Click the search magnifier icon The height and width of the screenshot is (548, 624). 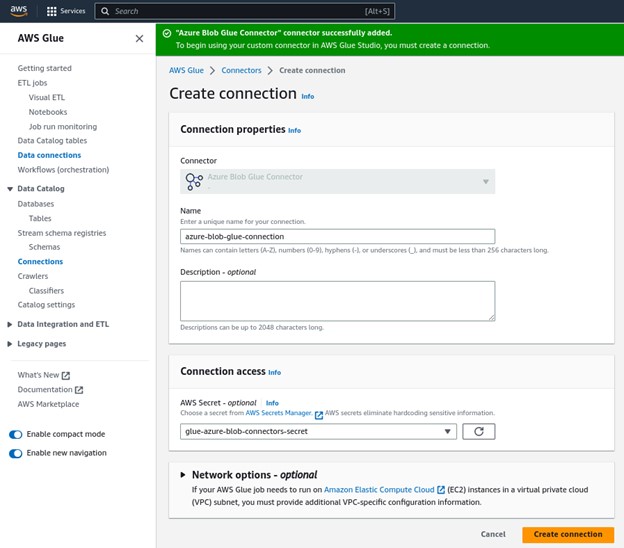(105, 11)
